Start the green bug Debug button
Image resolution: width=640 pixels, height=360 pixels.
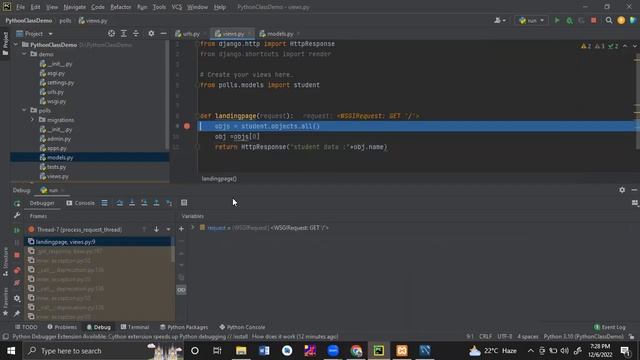(x=569, y=20)
